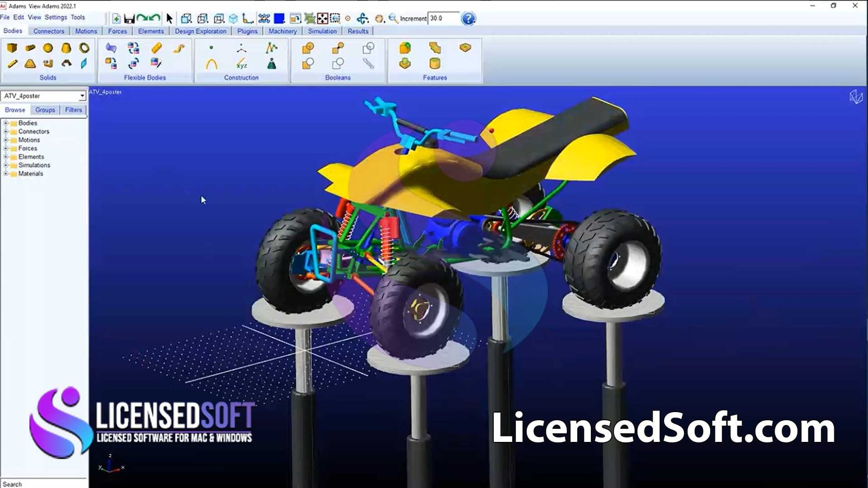This screenshot has height=488, width=868.
Task: Select the Cylinder solid tool
Action: point(30,48)
